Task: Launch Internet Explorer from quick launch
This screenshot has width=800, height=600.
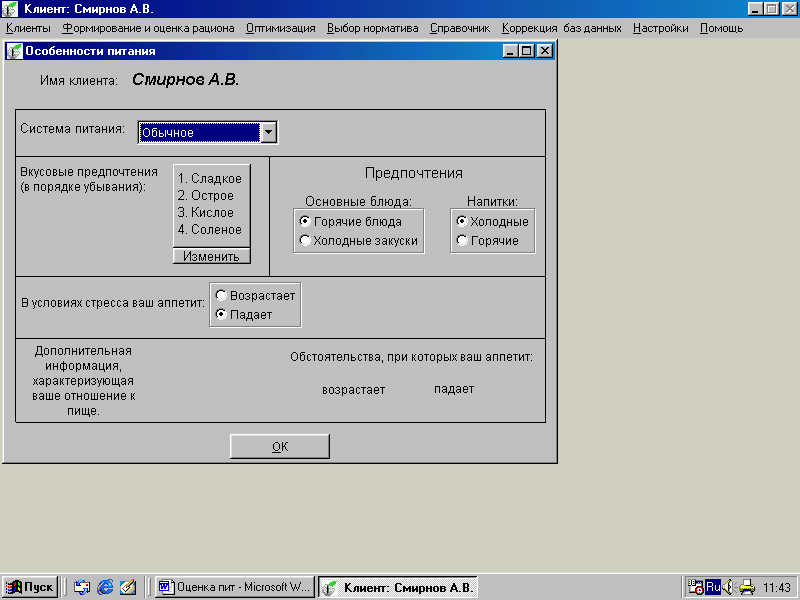Action: point(105,587)
